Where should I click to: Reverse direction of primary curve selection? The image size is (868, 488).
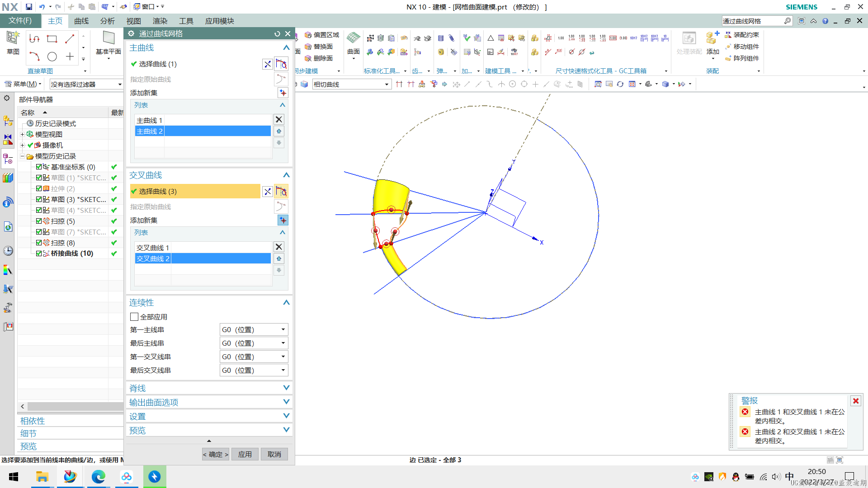click(x=268, y=64)
